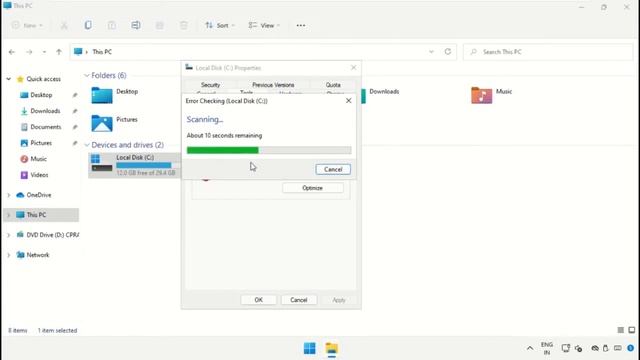This screenshot has width=640, height=360.
Task: Select Pictures in Quick access sidebar
Action: pyautogui.click(x=41, y=143)
